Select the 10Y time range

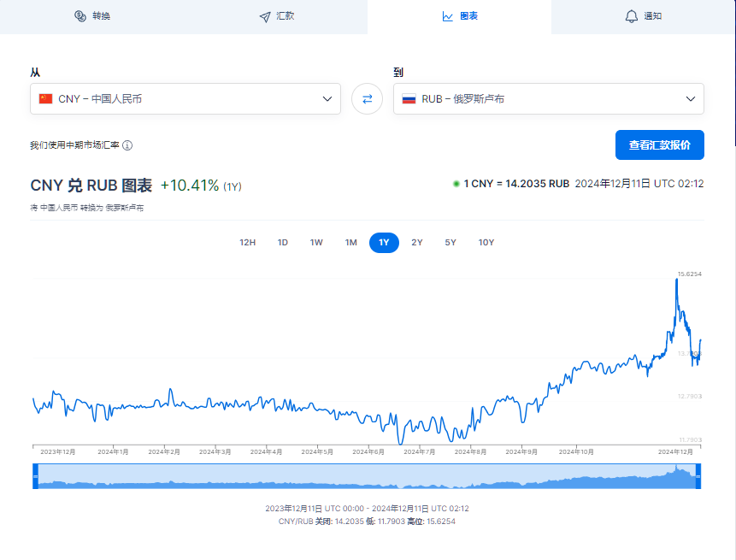[x=486, y=243]
